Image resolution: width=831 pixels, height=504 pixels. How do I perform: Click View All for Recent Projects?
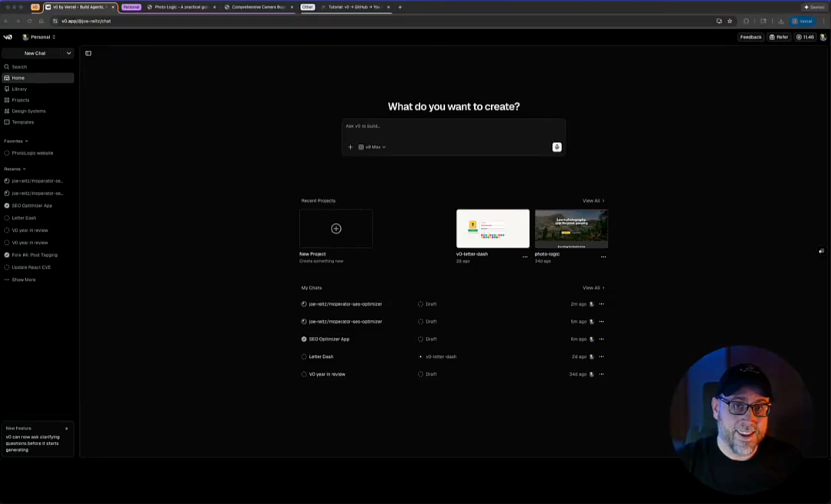(x=593, y=201)
